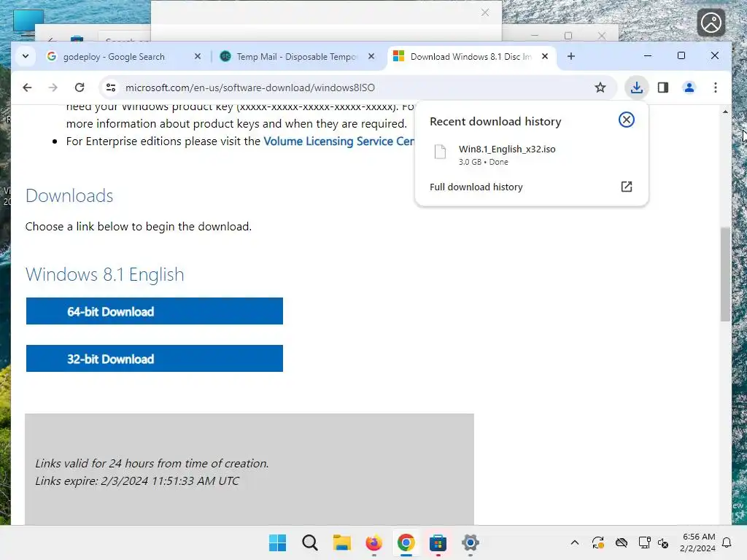Screen dimensions: 747x560
Task: Switch to godeploy Google Search tab
Action: tap(115, 57)
